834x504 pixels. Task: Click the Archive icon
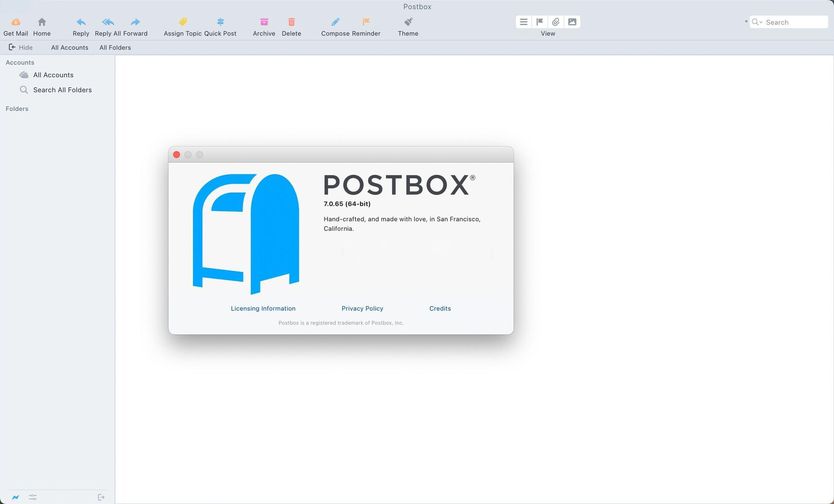(264, 22)
